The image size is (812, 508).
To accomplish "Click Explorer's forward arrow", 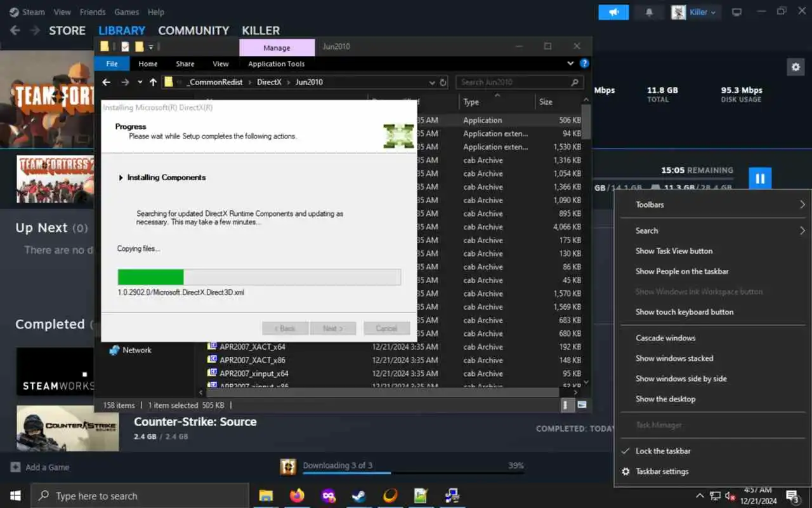I will point(125,82).
